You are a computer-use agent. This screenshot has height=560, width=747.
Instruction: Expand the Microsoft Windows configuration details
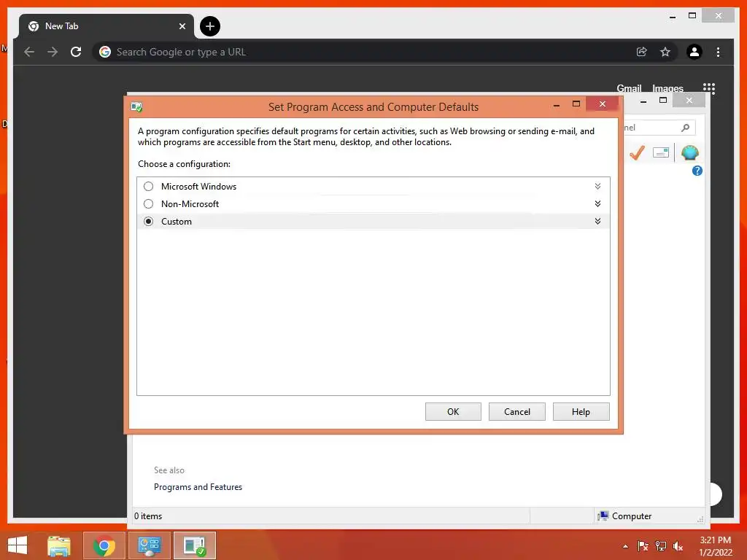(x=597, y=186)
